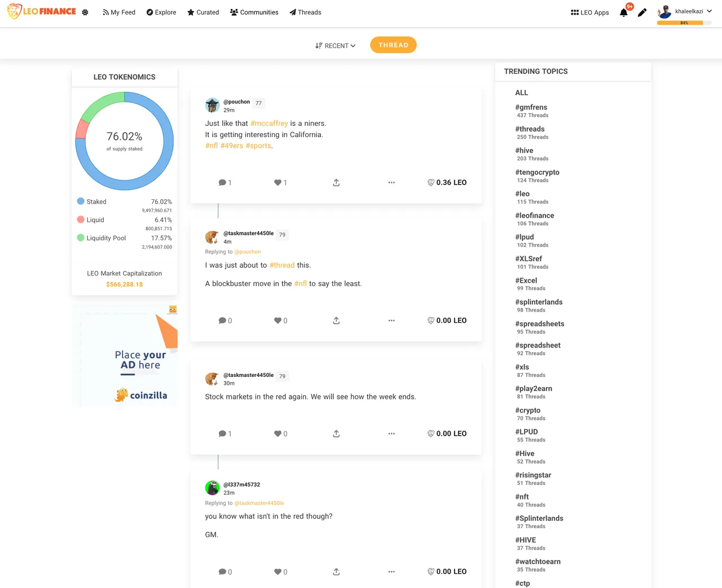Select ALL in trending topics
This screenshot has height=588, width=722.
(522, 93)
